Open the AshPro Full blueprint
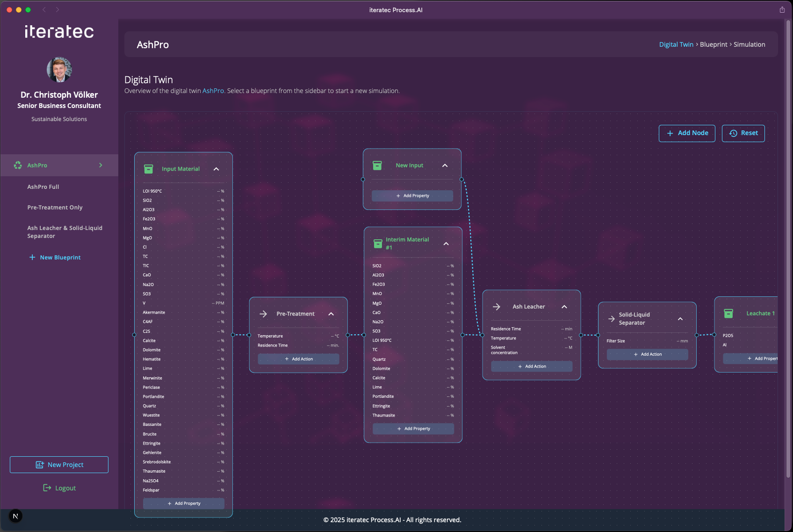This screenshot has height=532, width=793. click(43, 187)
